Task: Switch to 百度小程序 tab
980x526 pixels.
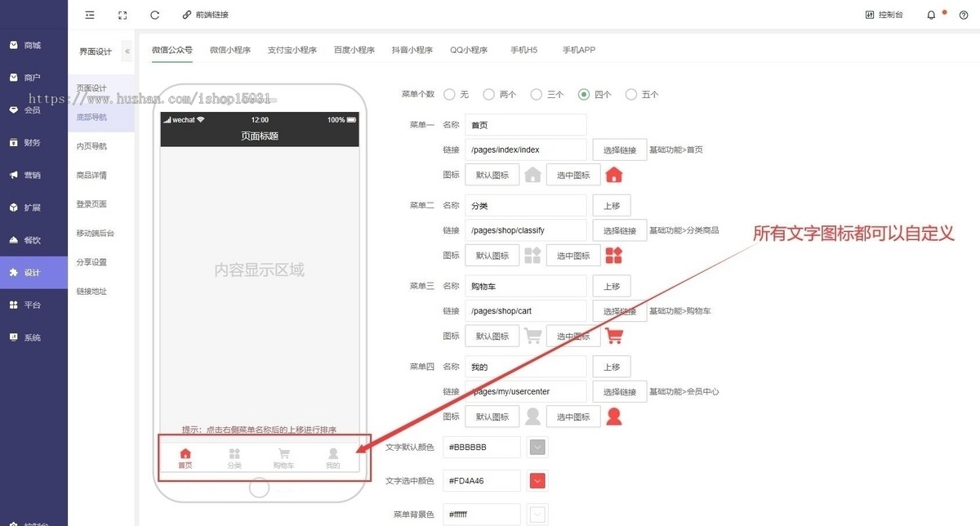Action: [x=354, y=50]
